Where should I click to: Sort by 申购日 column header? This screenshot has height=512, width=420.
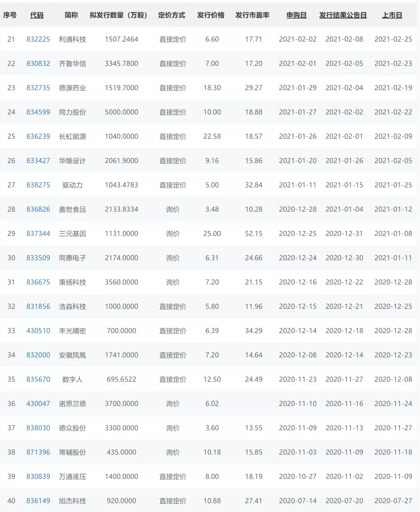click(x=296, y=15)
